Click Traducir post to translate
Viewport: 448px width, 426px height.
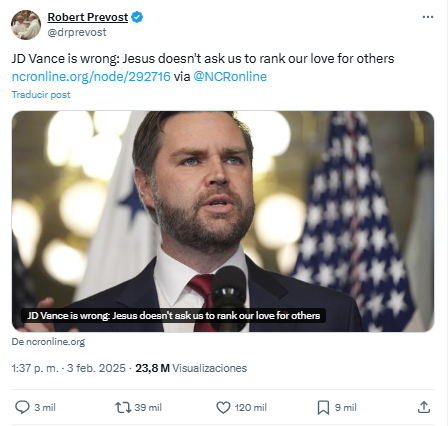[41, 95]
